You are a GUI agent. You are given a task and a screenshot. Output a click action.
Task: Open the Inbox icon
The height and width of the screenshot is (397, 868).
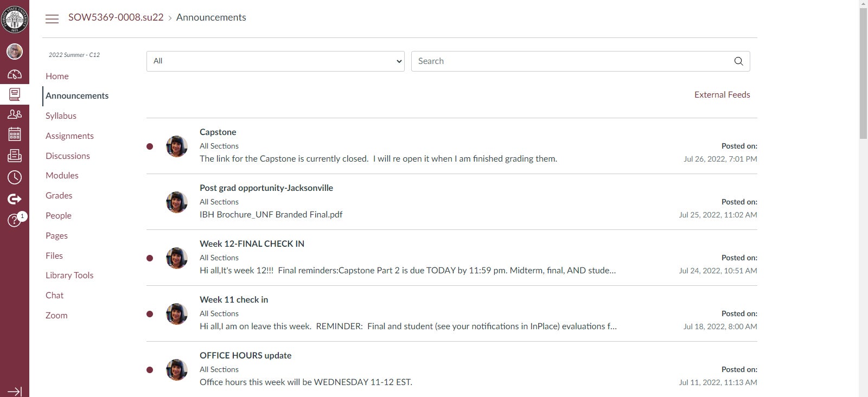(x=15, y=156)
